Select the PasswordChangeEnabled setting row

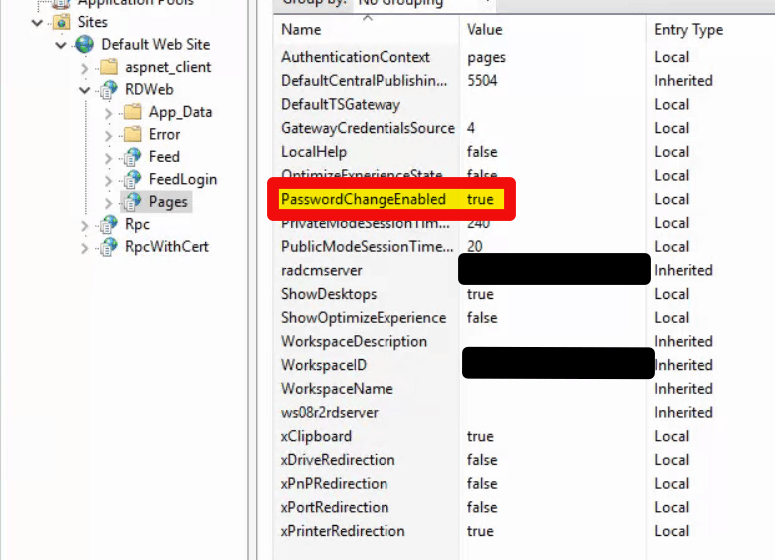point(363,199)
